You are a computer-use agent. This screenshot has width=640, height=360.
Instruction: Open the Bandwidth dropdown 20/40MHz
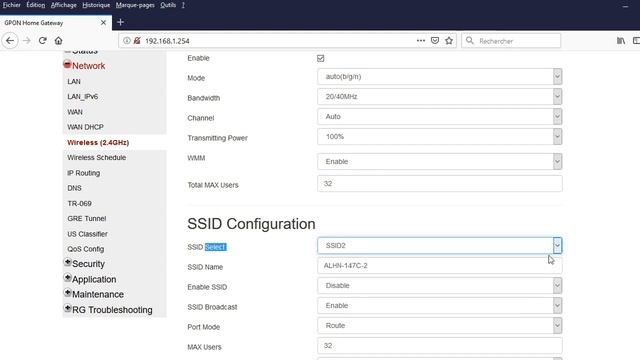click(x=440, y=97)
